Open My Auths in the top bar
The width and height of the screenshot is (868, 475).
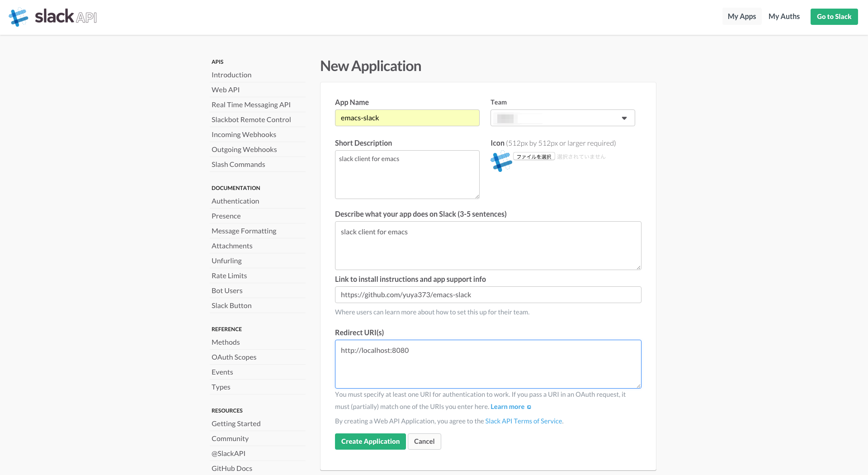coord(784,16)
